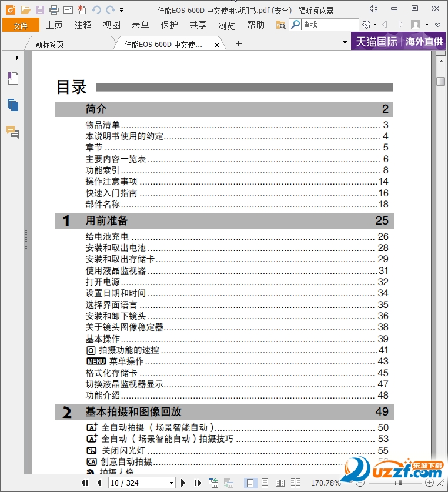The height and width of the screenshot is (492, 448).
Task: Add a new tab with plus button
Action: coord(239,43)
